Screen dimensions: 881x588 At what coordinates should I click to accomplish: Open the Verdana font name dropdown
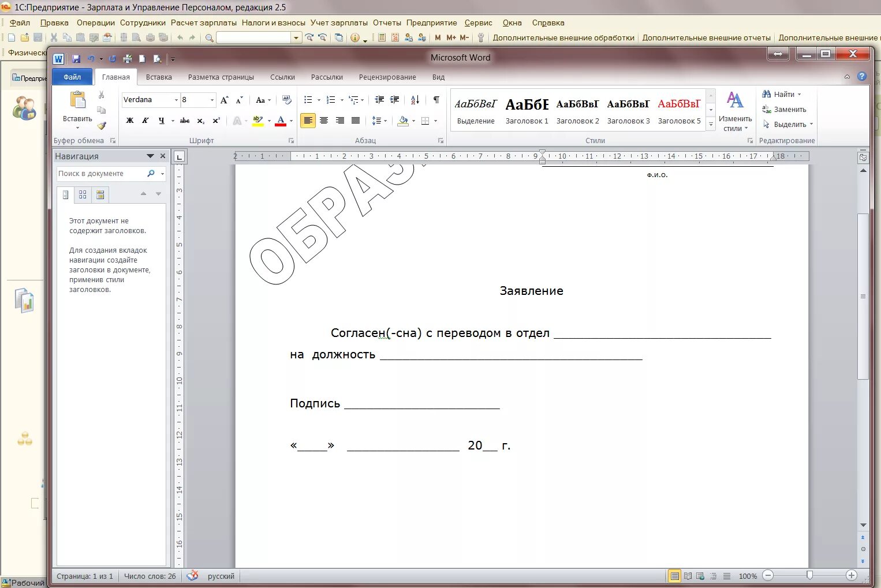[x=176, y=100]
